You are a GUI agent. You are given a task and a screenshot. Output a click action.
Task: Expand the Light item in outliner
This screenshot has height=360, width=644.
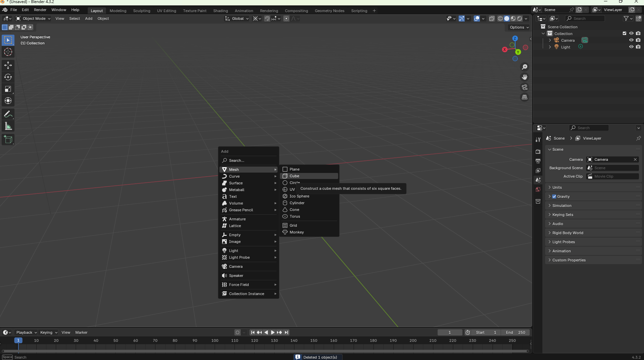[x=550, y=47]
